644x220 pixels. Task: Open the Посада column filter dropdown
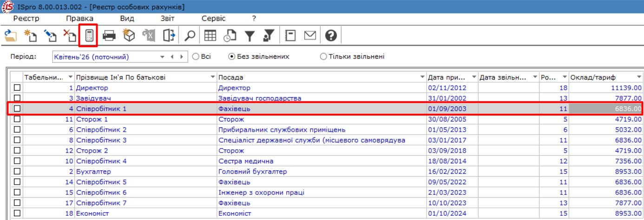click(422, 77)
